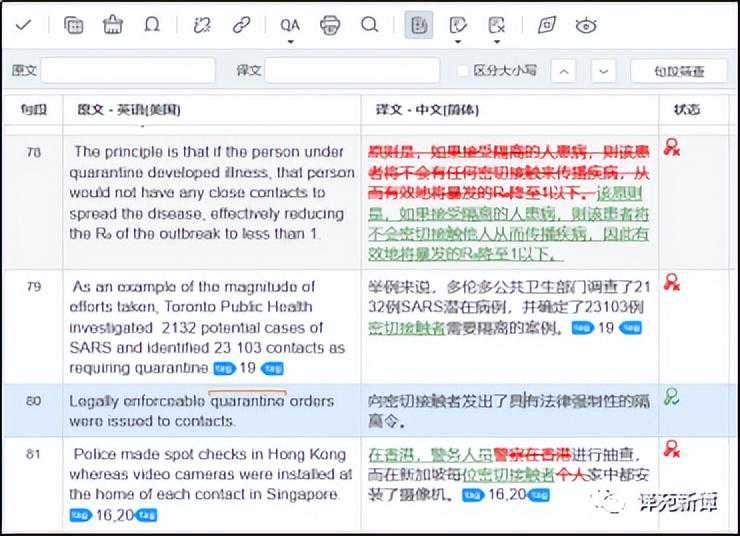Click the 句段筛查 button

(678, 71)
